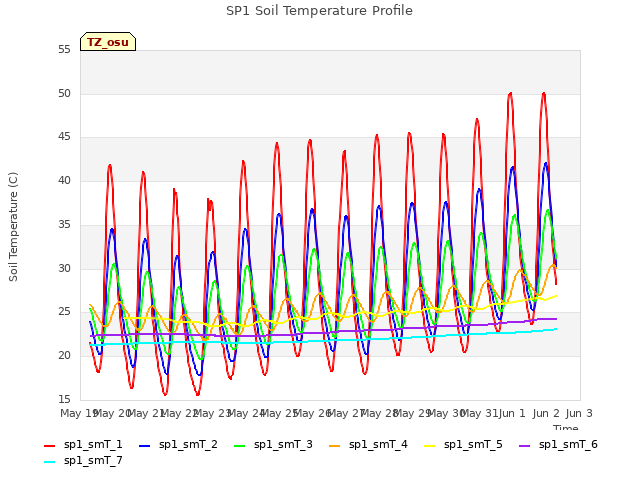The image size is (640, 480).
Task: Click the red sp1_smT_1 legend swatch
Action: point(49,446)
